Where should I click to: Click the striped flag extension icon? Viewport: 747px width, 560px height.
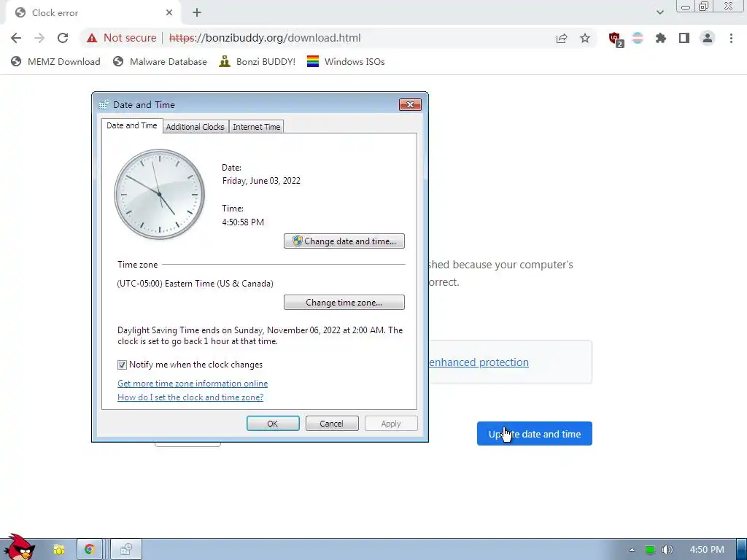tap(638, 38)
